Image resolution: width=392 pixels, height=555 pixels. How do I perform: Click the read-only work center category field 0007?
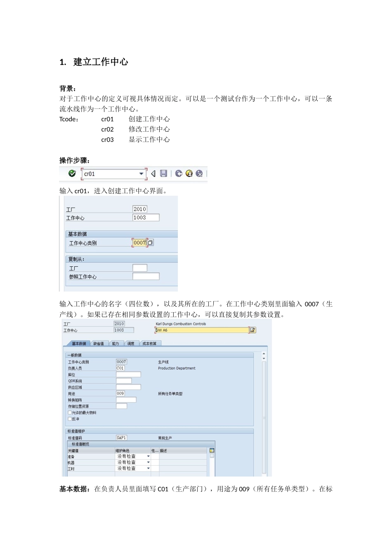[121, 362]
